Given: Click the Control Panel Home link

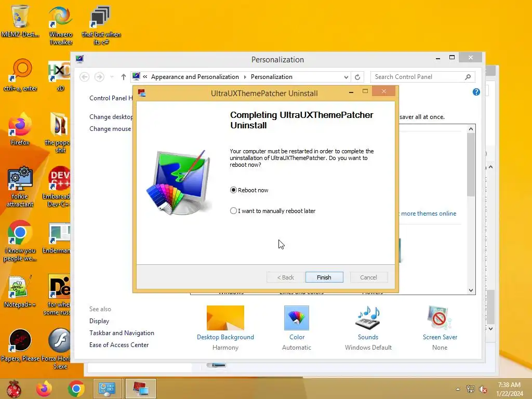Looking at the screenshot, I should pyautogui.click(x=111, y=98).
